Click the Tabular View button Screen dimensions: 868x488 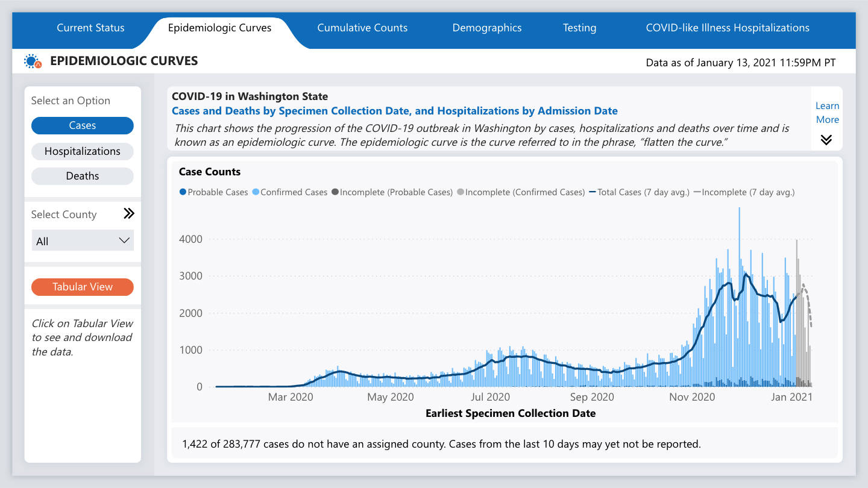[x=82, y=287]
